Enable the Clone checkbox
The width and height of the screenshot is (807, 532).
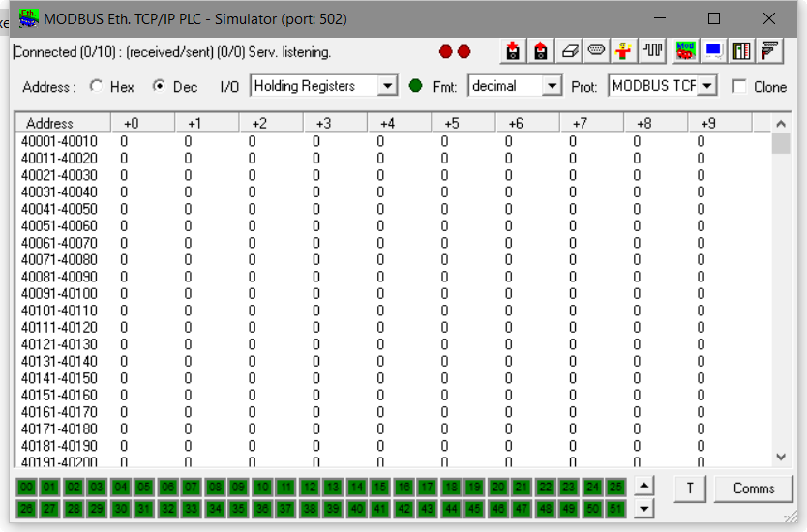739,86
